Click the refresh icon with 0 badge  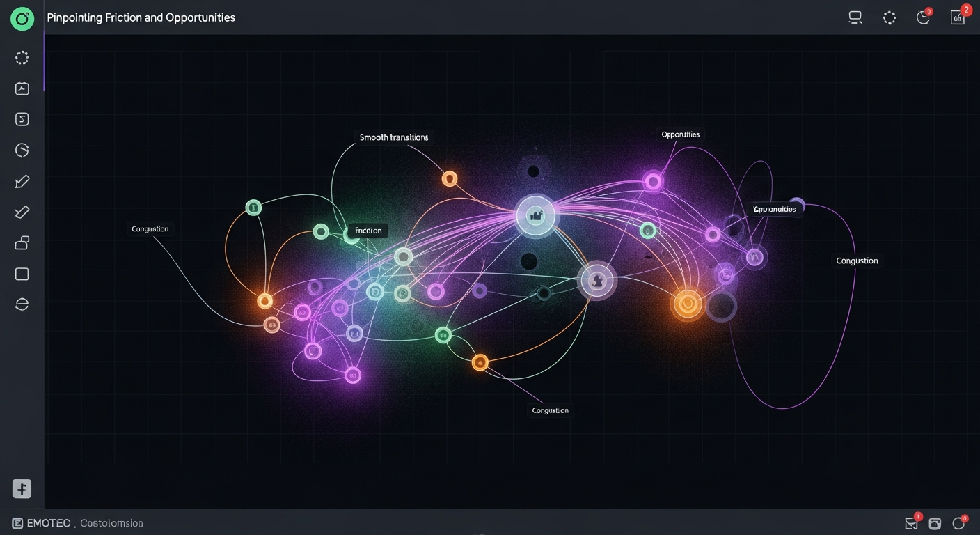click(x=924, y=18)
